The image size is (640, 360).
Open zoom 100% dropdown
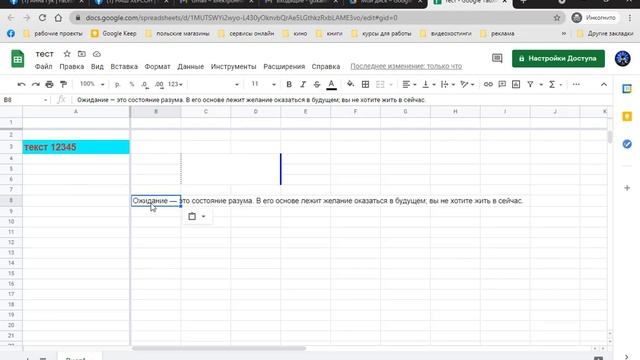click(x=92, y=84)
